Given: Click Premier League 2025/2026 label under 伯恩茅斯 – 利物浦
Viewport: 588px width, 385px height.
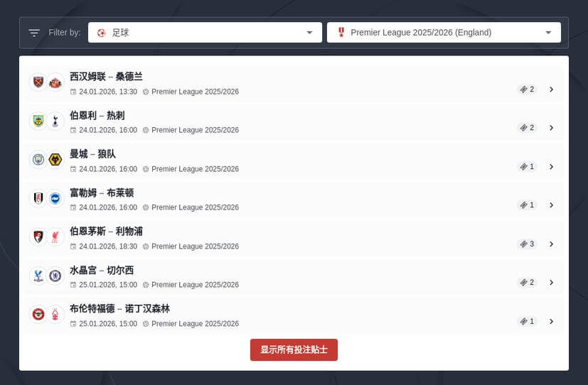Looking at the screenshot, I should [x=195, y=246].
